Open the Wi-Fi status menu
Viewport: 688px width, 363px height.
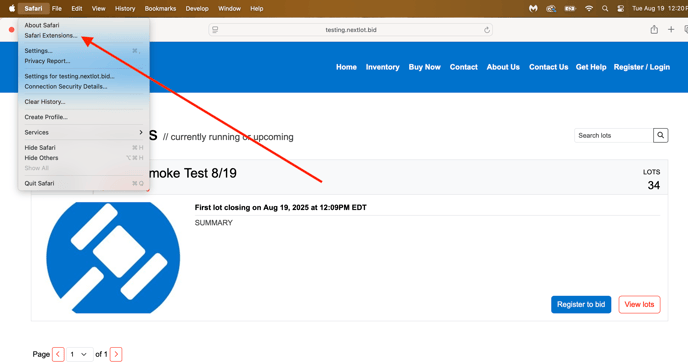(x=589, y=8)
